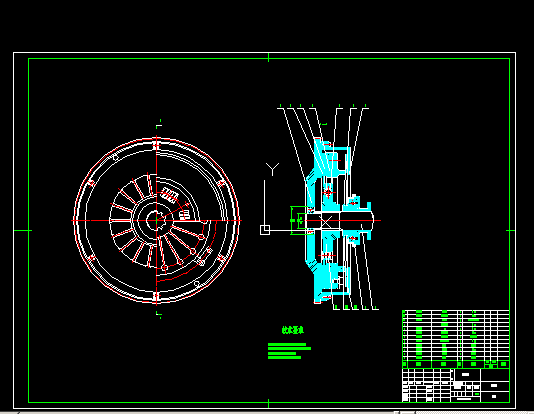Click the white title block table

point(456,385)
